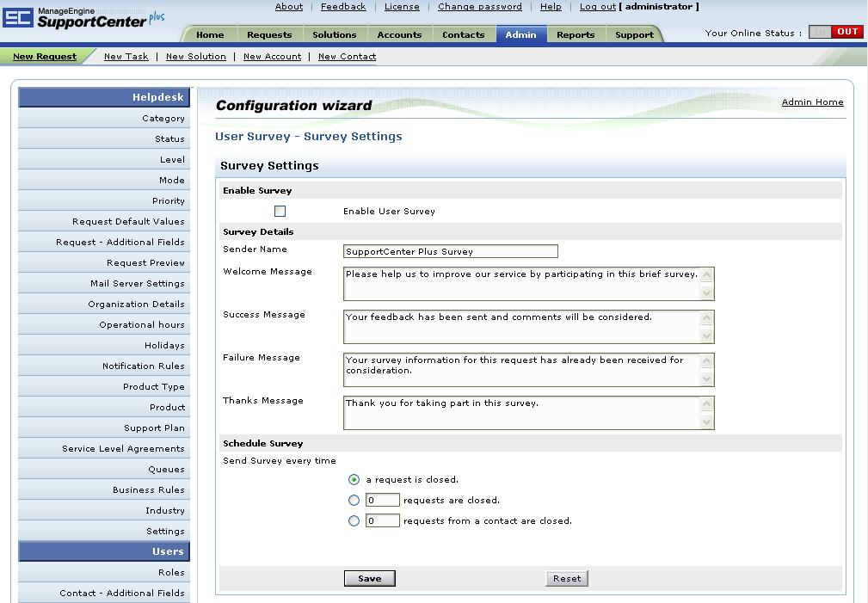Click the Reset button
This screenshot has height=603, width=868.
point(566,579)
